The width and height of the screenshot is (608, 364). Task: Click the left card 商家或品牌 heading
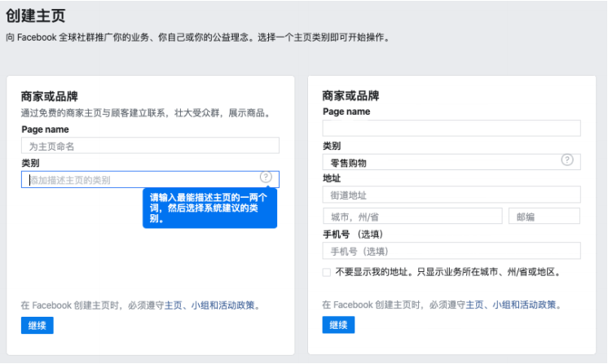(x=49, y=96)
